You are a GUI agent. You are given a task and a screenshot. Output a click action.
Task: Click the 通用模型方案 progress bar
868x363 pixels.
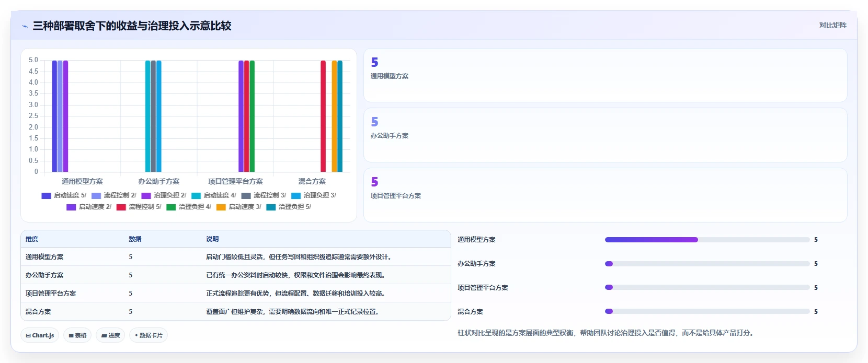click(x=707, y=240)
